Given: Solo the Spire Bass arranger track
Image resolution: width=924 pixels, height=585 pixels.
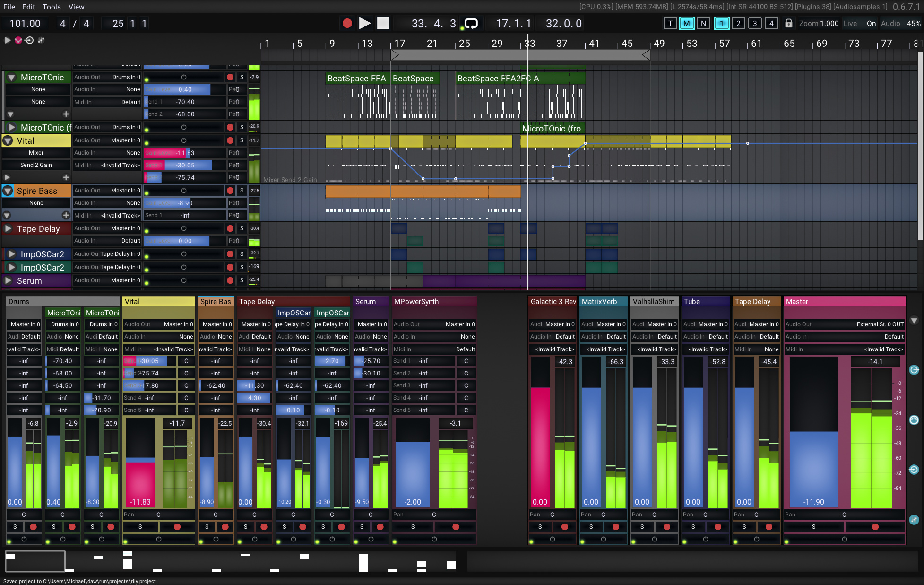Looking at the screenshot, I should [242, 191].
